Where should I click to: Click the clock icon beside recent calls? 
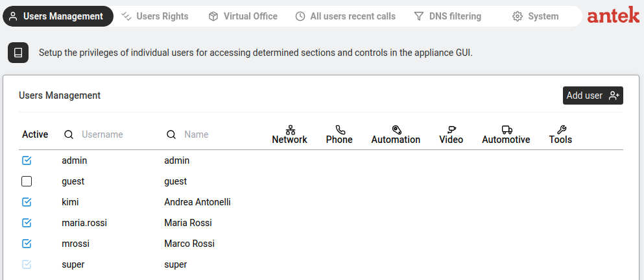click(301, 16)
